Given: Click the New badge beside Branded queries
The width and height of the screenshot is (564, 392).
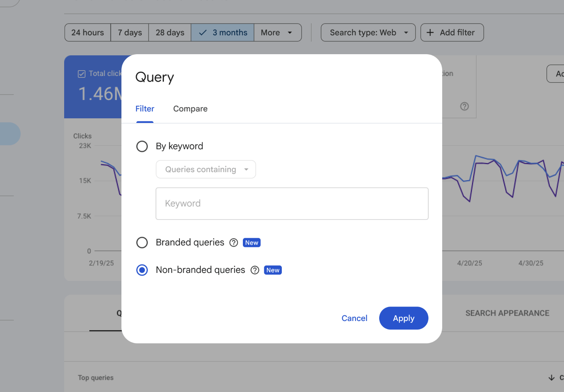Looking at the screenshot, I should [251, 242].
